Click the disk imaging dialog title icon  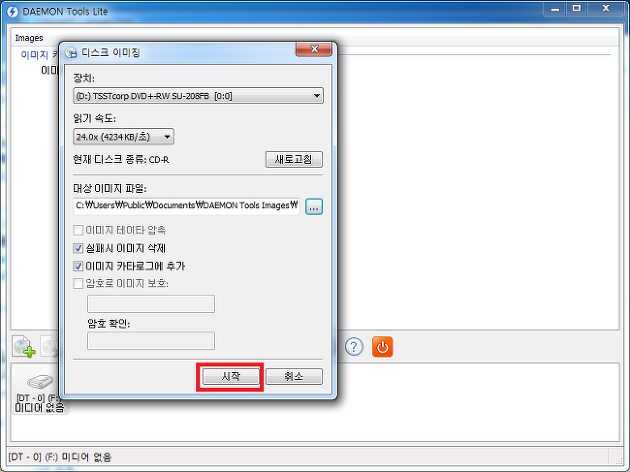click(71, 52)
